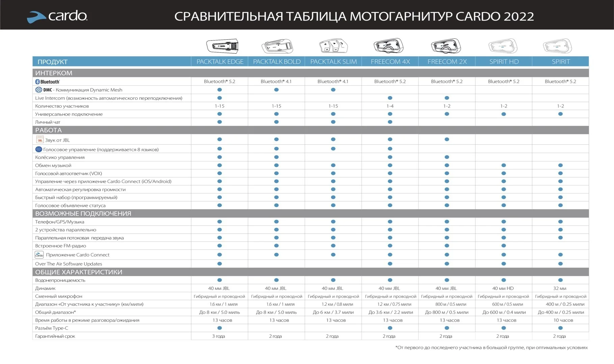Click the FREECOM 4X device image
The height and width of the screenshot is (364, 614).
click(x=389, y=46)
